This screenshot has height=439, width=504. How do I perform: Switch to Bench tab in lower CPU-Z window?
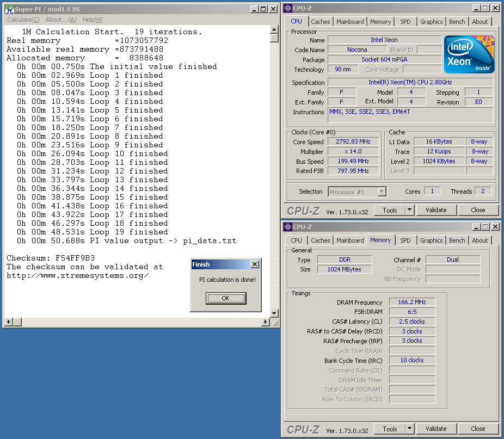click(x=457, y=240)
